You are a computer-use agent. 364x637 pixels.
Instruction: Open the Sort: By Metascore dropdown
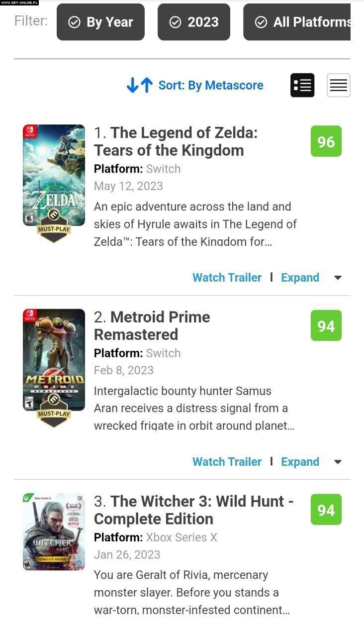pos(211,86)
